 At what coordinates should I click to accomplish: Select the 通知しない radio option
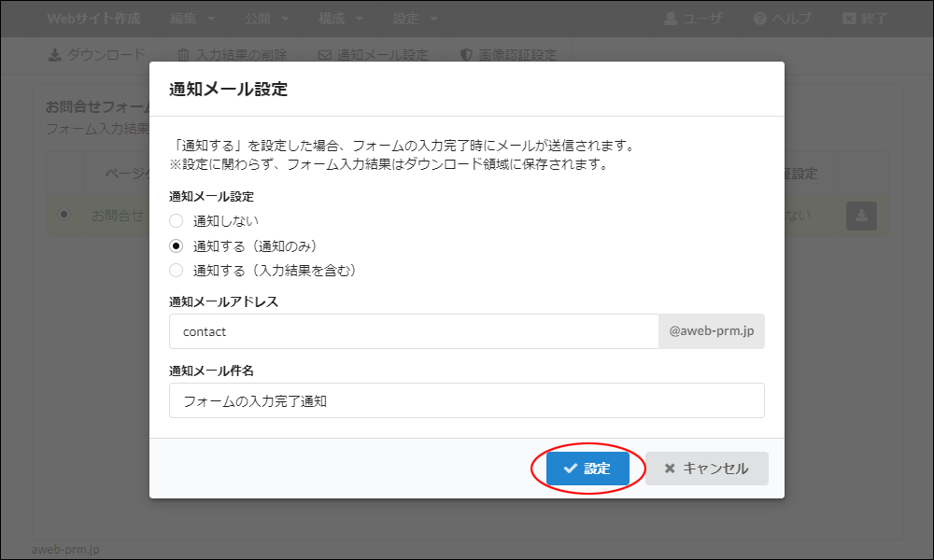[176, 221]
